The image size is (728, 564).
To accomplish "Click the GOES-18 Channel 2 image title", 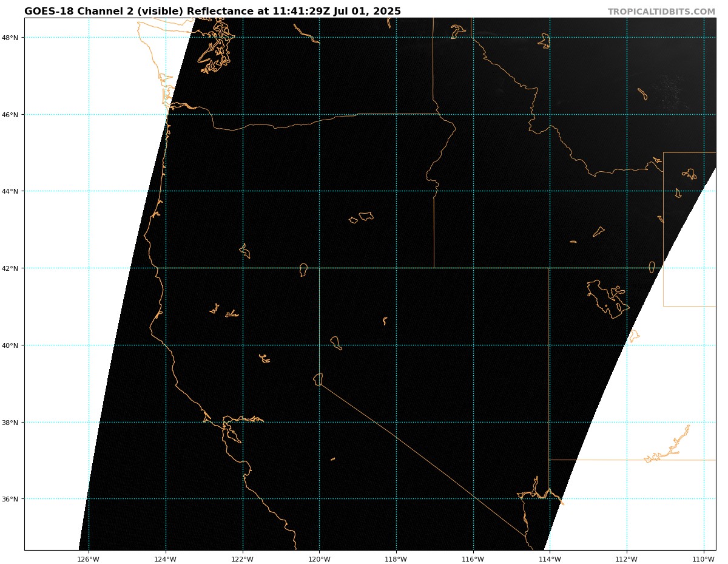I will click(212, 12).
